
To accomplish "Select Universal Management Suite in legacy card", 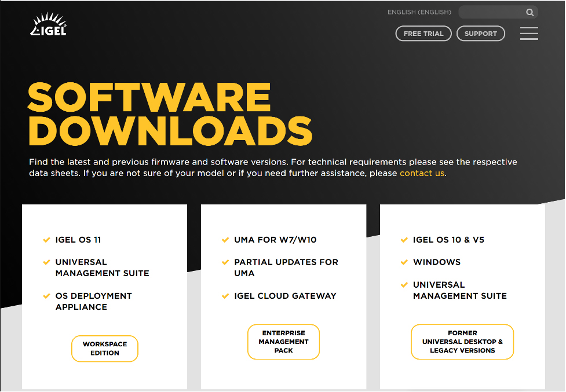I will tap(460, 290).
